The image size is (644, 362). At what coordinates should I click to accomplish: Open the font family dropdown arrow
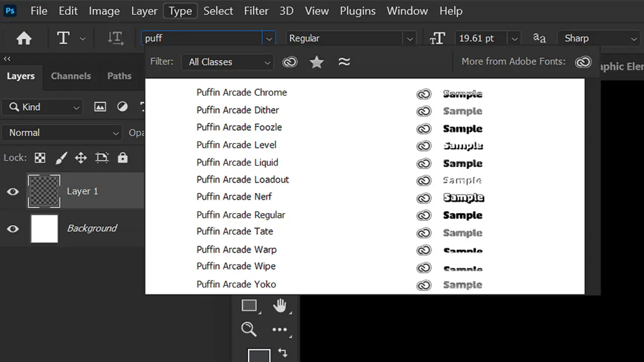269,38
